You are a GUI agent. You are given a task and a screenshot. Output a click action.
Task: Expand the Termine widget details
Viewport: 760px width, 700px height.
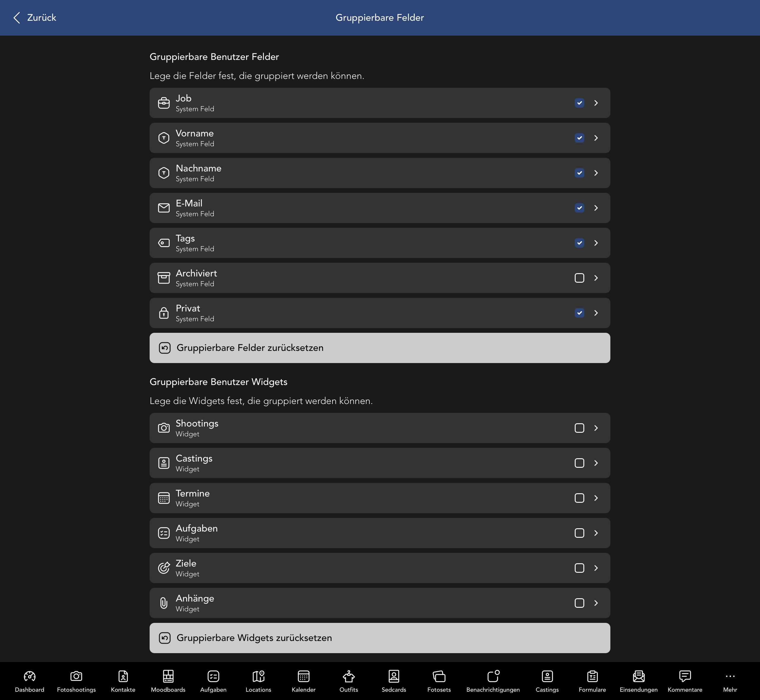point(596,498)
